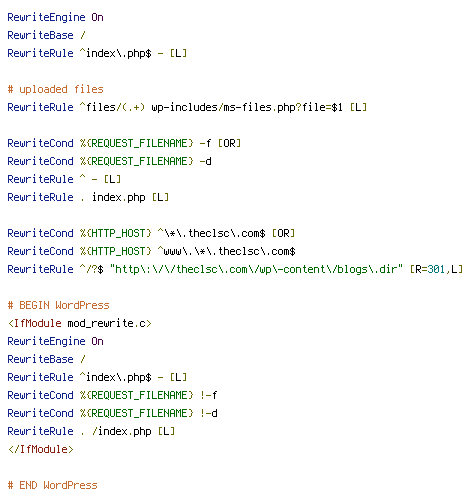The width and height of the screenshot is (472, 502).
Task: Click the first RewriteEngine On line
Action: [x=55, y=17]
